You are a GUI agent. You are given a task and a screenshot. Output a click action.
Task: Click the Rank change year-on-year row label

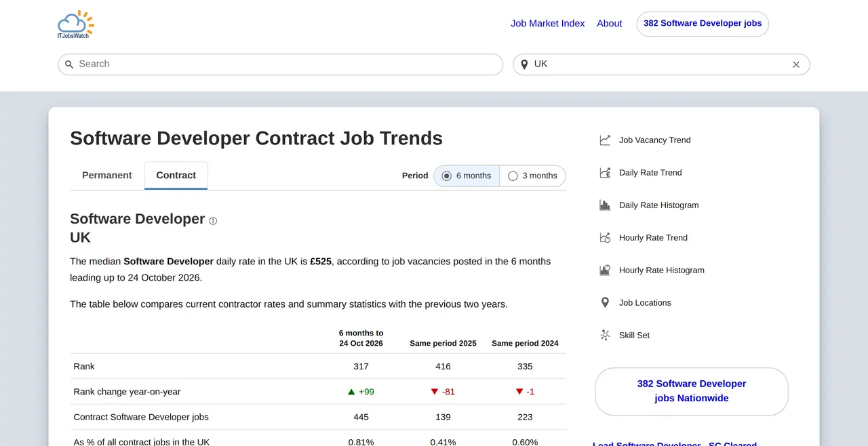pos(127,392)
